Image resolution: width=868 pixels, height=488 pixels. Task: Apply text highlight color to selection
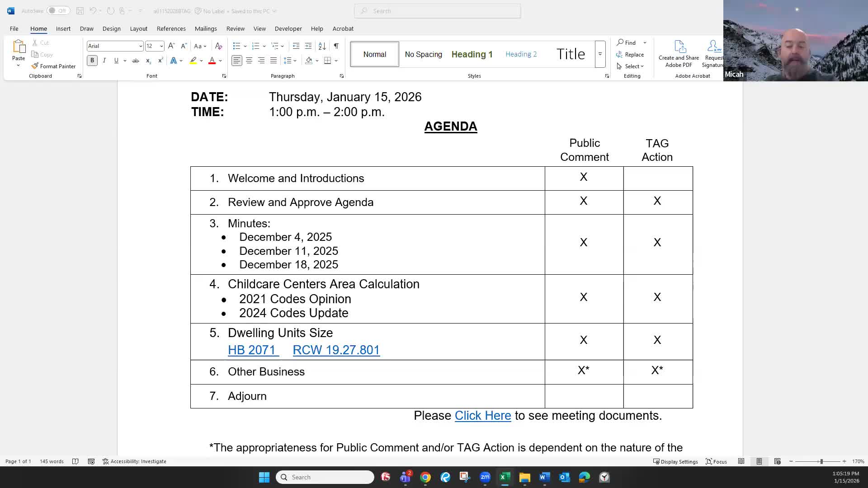pyautogui.click(x=193, y=60)
